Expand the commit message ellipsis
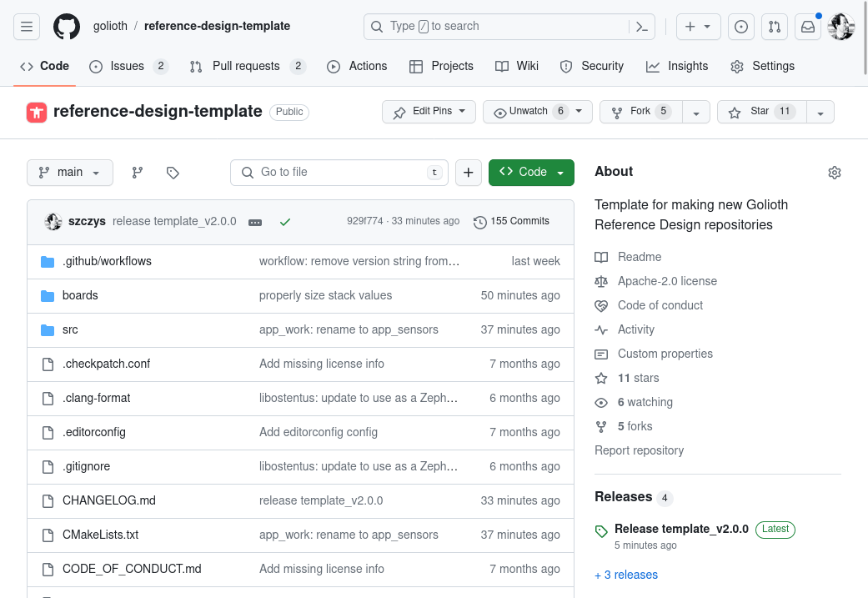The width and height of the screenshot is (868, 598). point(255,222)
